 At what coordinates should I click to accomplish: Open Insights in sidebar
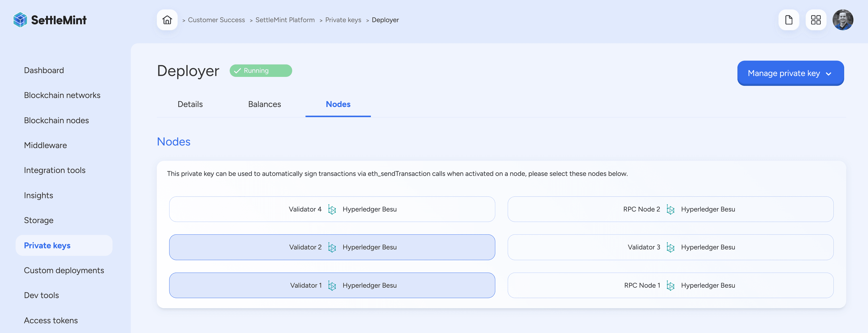[38, 195]
